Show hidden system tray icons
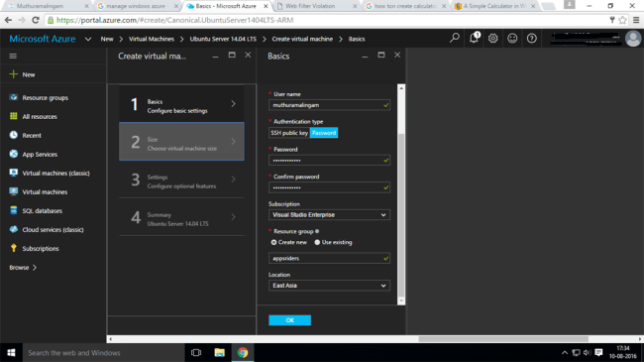The height and width of the screenshot is (362, 644). (565, 352)
